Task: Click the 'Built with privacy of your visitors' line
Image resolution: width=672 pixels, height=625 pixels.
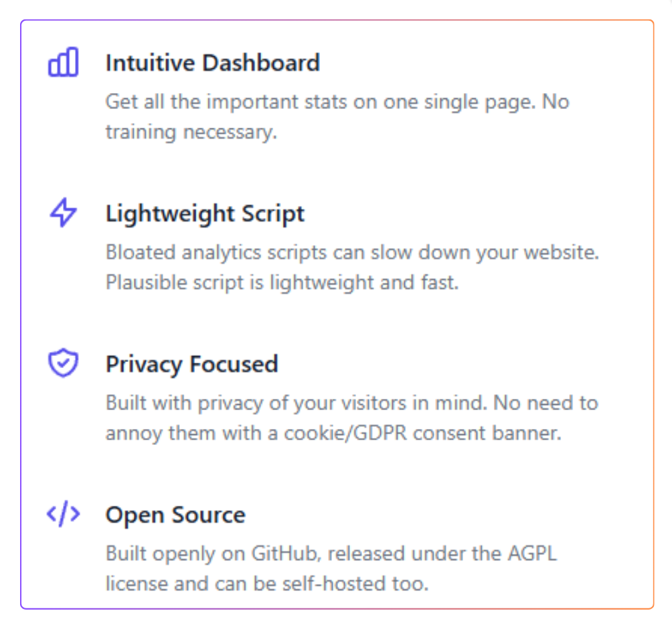Action: click(352, 404)
